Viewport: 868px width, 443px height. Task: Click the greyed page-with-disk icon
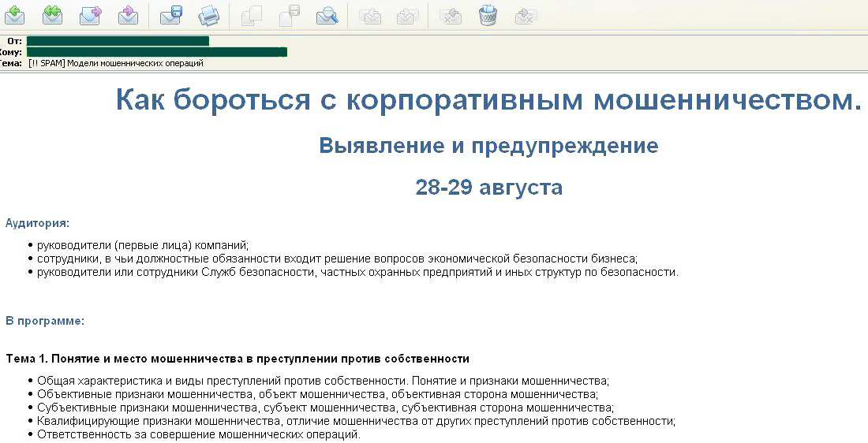tap(290, 15)
